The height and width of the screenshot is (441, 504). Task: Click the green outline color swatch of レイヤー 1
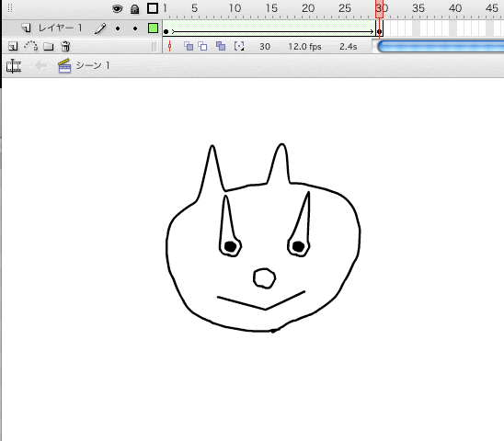153,28
